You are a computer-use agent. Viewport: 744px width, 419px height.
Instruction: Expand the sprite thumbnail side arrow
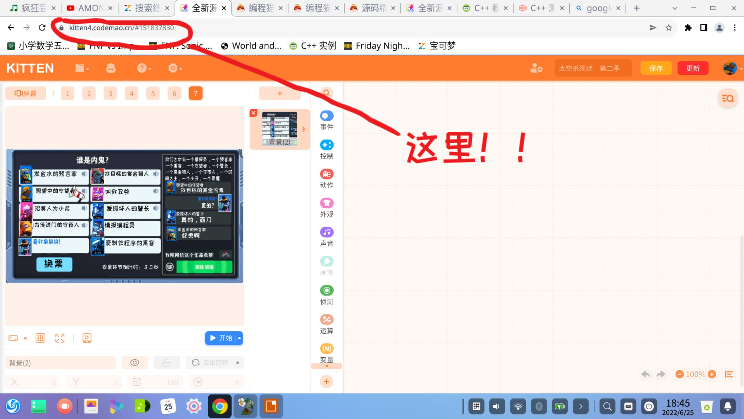304,129
